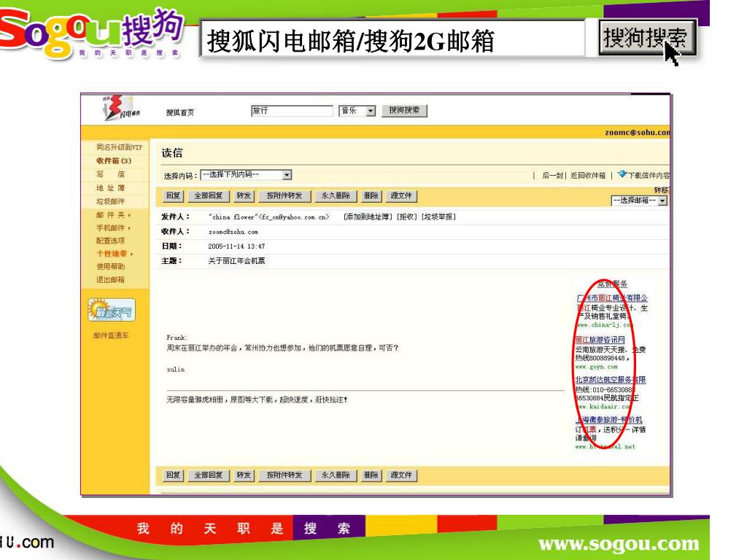Click the 邮件直通车 sidebar link
This screenshot has width=747, height=560.
pos(111,335)
